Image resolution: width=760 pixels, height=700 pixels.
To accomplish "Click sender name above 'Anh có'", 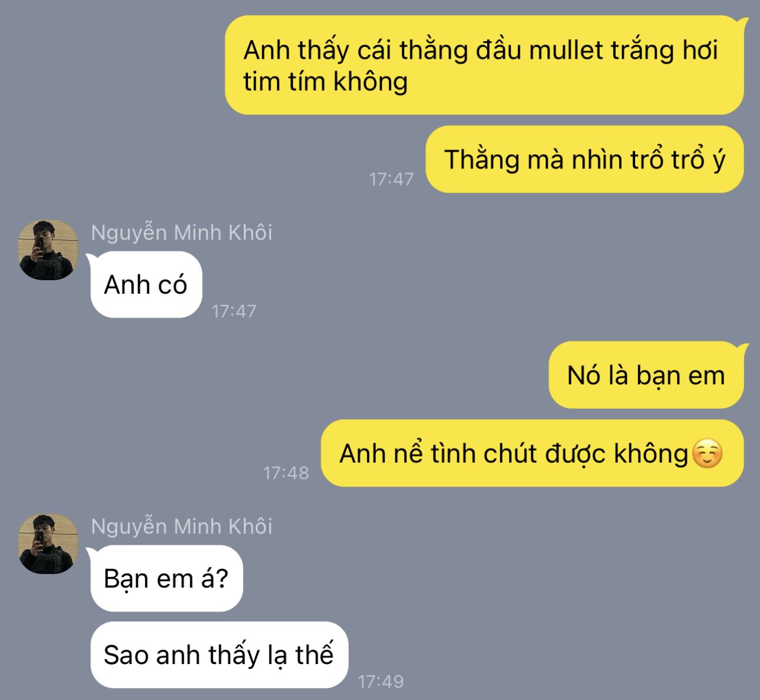I will tap(181, 233).
